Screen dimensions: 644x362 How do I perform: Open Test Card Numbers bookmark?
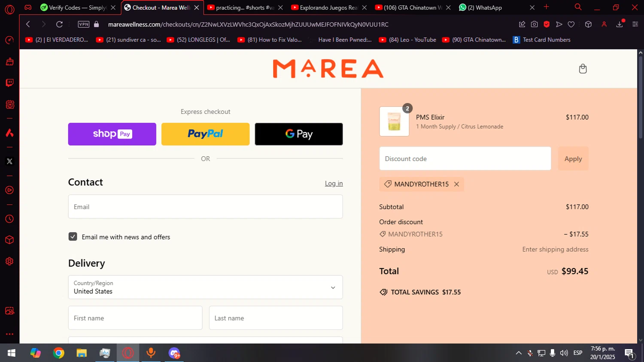coord(542,40)
